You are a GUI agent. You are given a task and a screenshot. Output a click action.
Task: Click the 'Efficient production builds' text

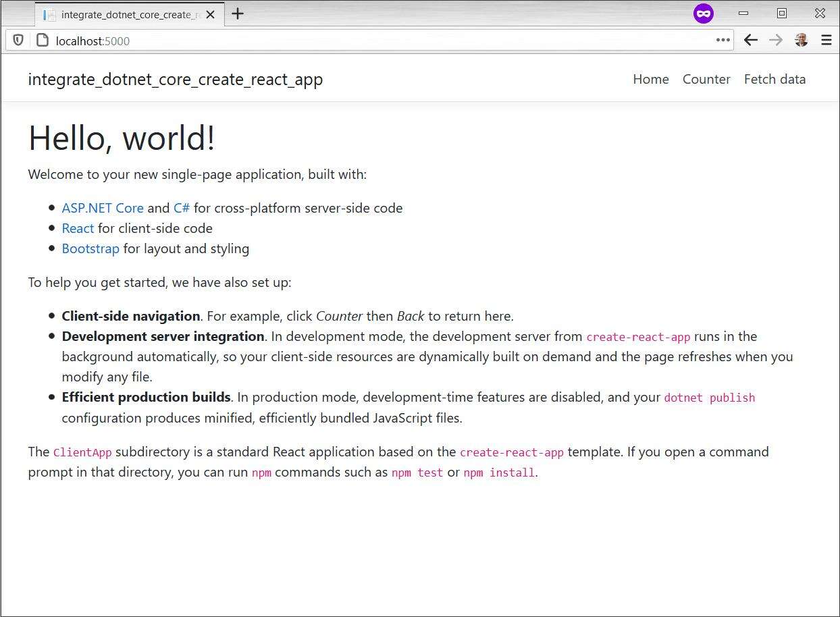click(x=147, y=397)
